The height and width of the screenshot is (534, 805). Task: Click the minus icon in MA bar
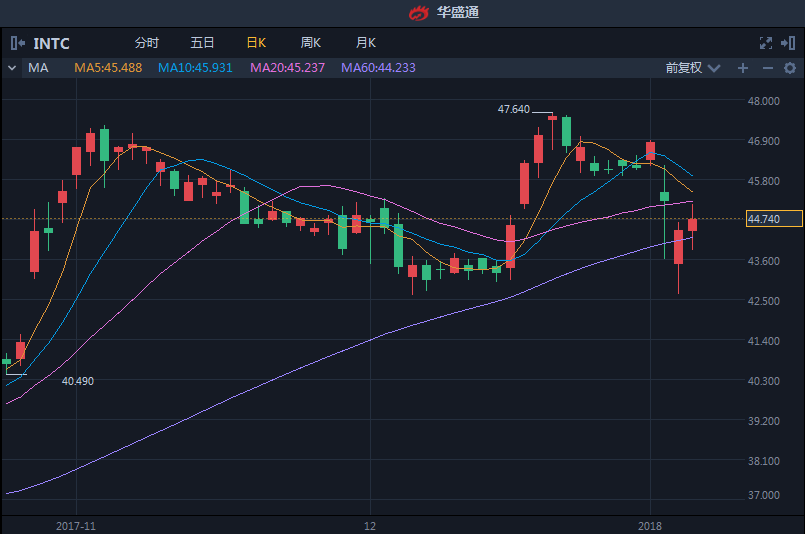click(767, 68)
